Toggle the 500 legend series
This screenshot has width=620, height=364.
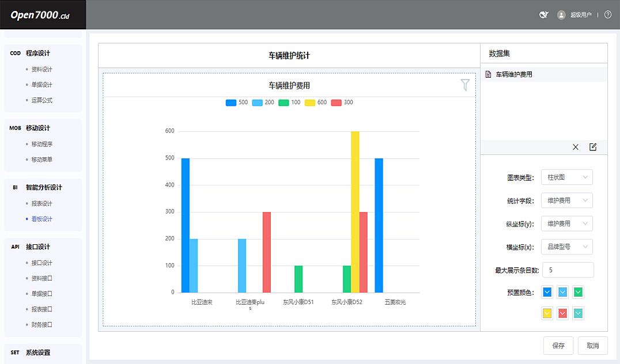tap(236, 103)
